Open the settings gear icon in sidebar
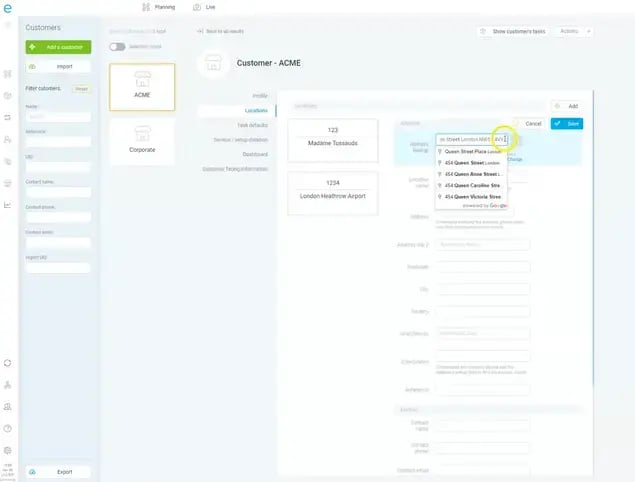This screenshot has width=635, height=482. click(8, 450)
